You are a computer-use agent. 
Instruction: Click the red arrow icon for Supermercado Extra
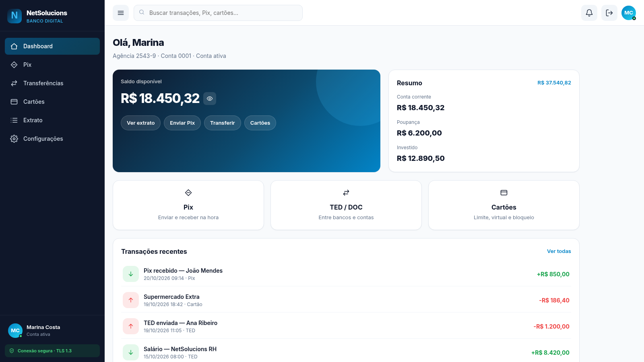click(131, 300)
